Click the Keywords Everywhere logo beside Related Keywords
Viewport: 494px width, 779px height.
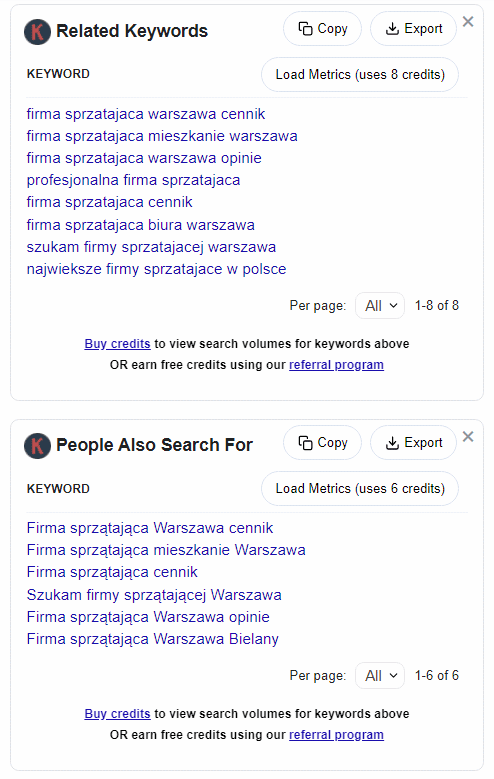tap(37, 32)
